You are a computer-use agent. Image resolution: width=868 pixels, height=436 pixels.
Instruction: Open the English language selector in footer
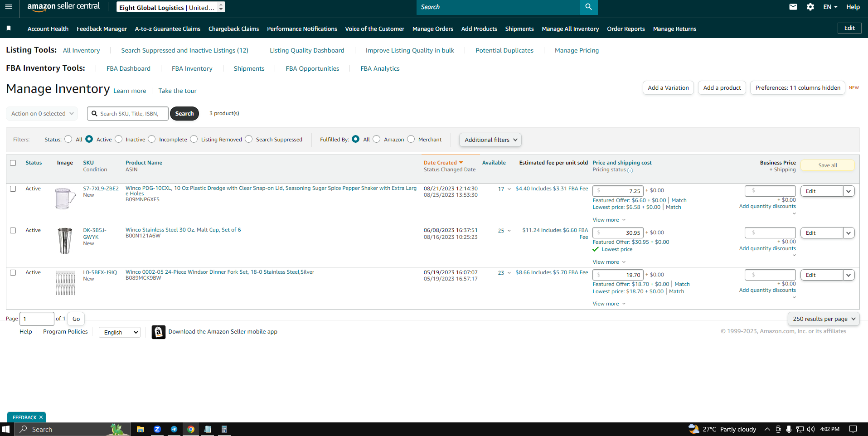coord(120,333)
